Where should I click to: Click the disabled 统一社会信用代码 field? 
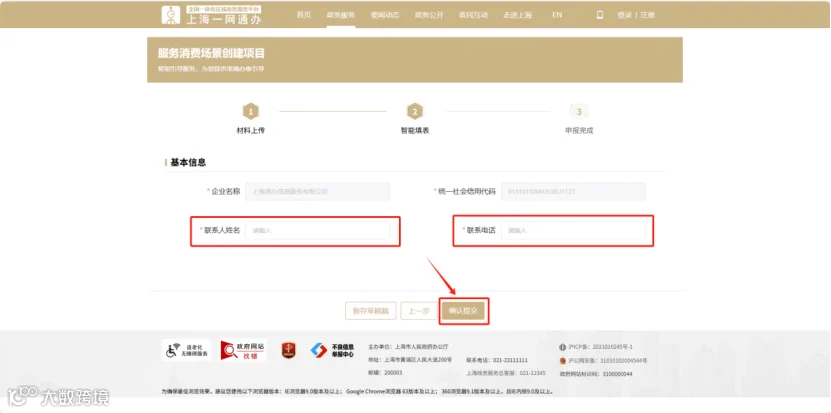tap(573, 191)
